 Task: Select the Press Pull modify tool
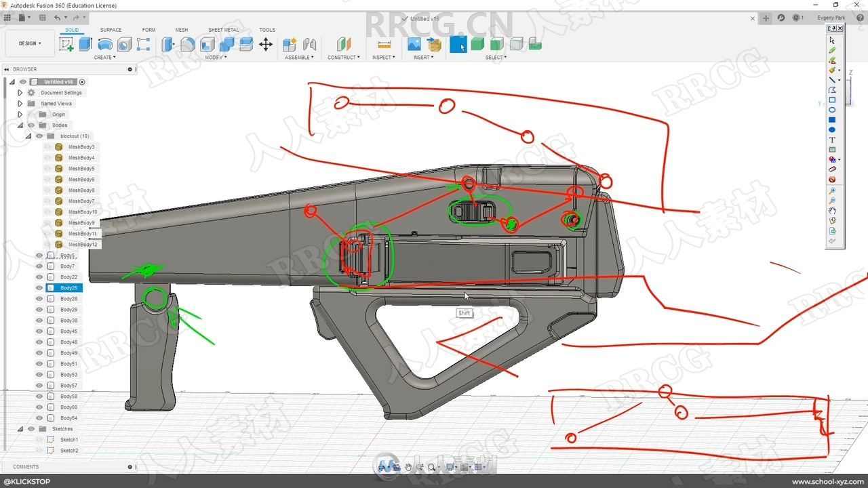(168, 44)
